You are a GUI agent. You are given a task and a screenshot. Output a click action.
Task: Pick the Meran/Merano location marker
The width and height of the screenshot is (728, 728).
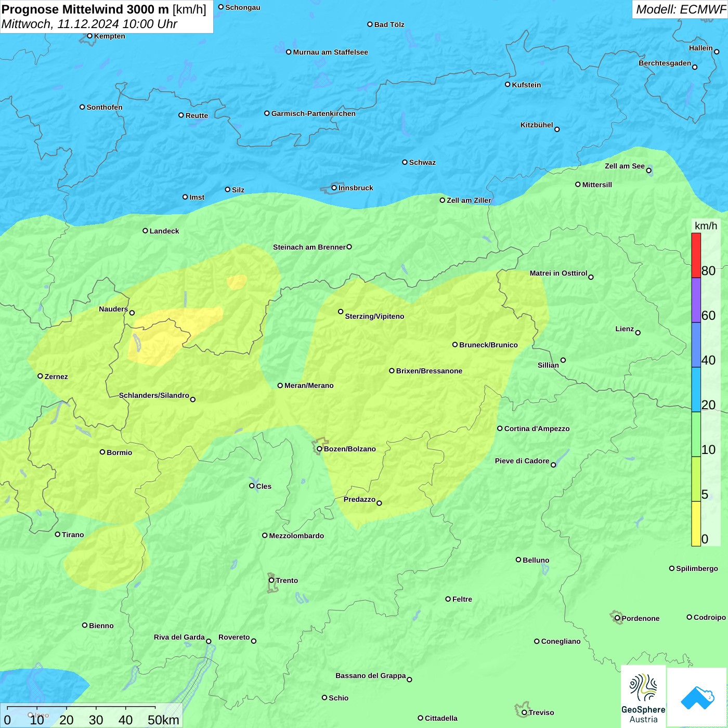280,385
